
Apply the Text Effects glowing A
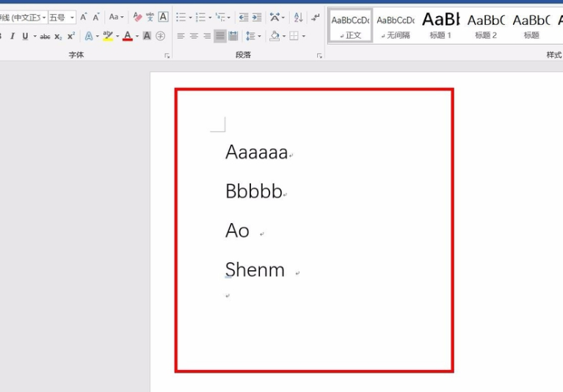click(89, 36)
